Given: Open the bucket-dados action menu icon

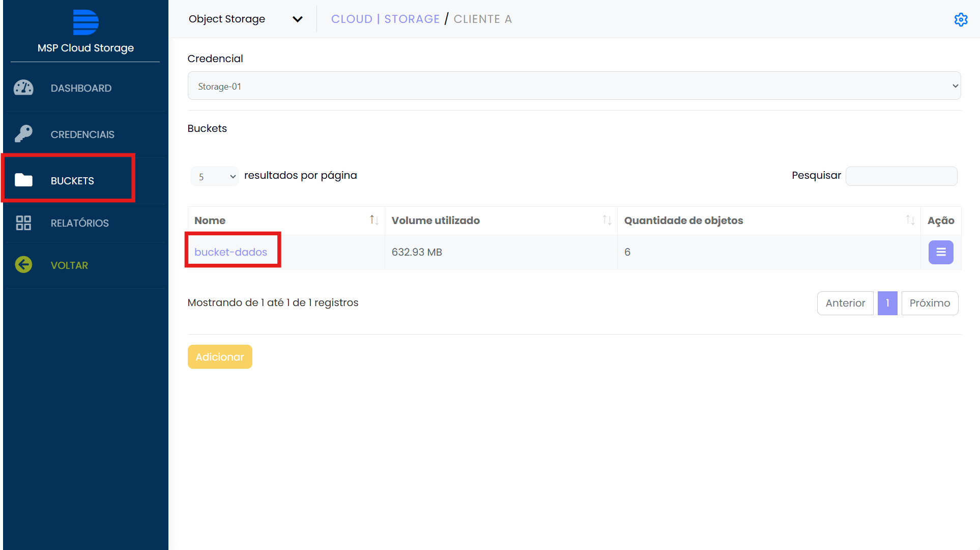Looking at the screenshot, I should 940,252.
